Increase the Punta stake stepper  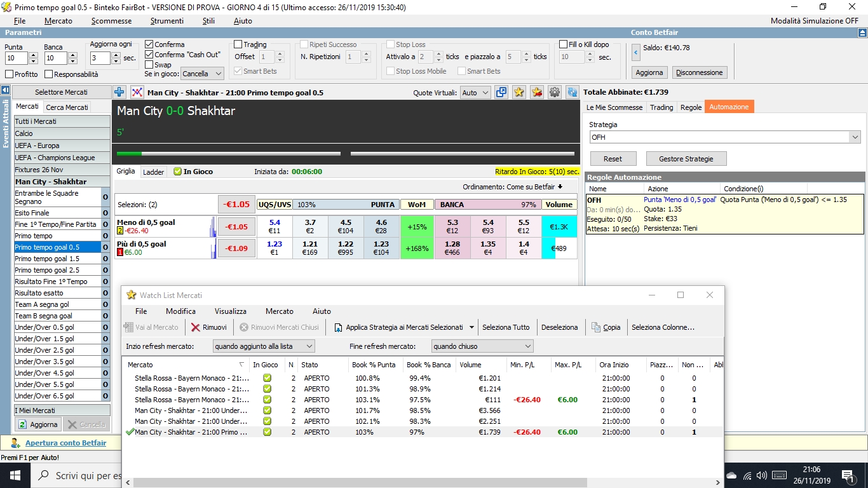tap(34, 55)
